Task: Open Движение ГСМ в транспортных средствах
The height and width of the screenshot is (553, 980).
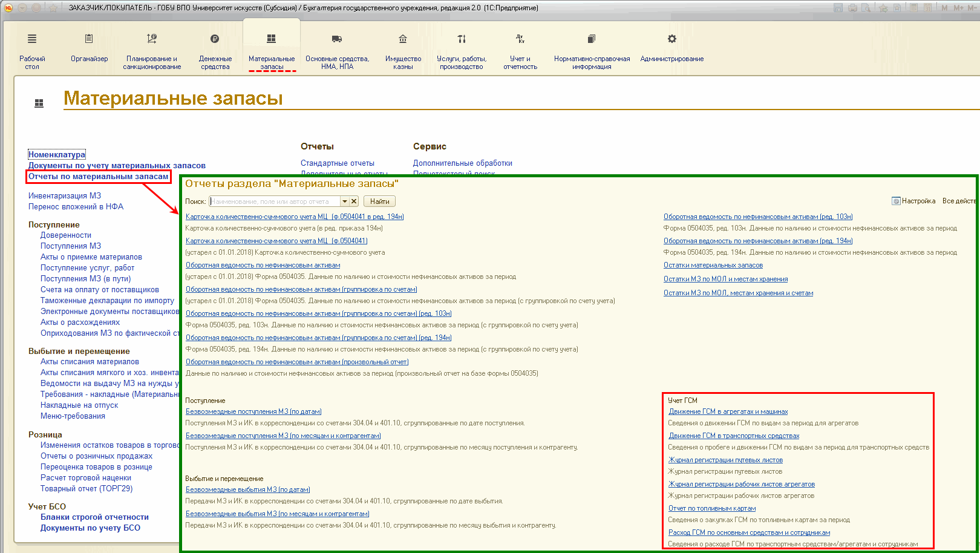Action: click(x=734, y=436)
